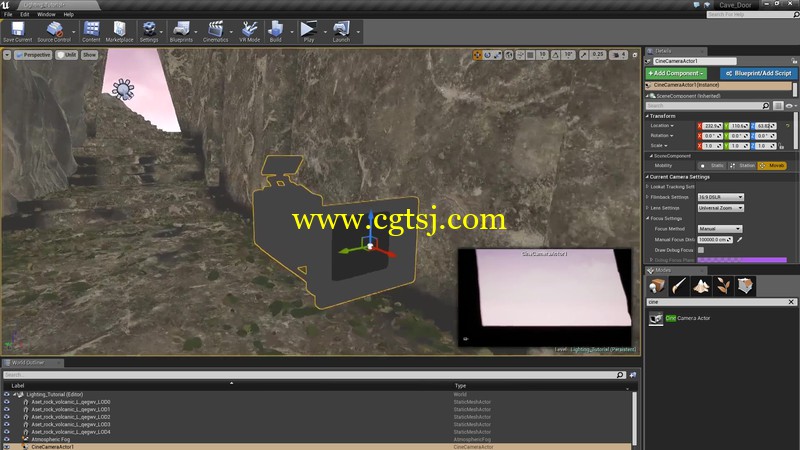
Task: Click the lock icon in Details header
Action: click(x=794, y=61)
